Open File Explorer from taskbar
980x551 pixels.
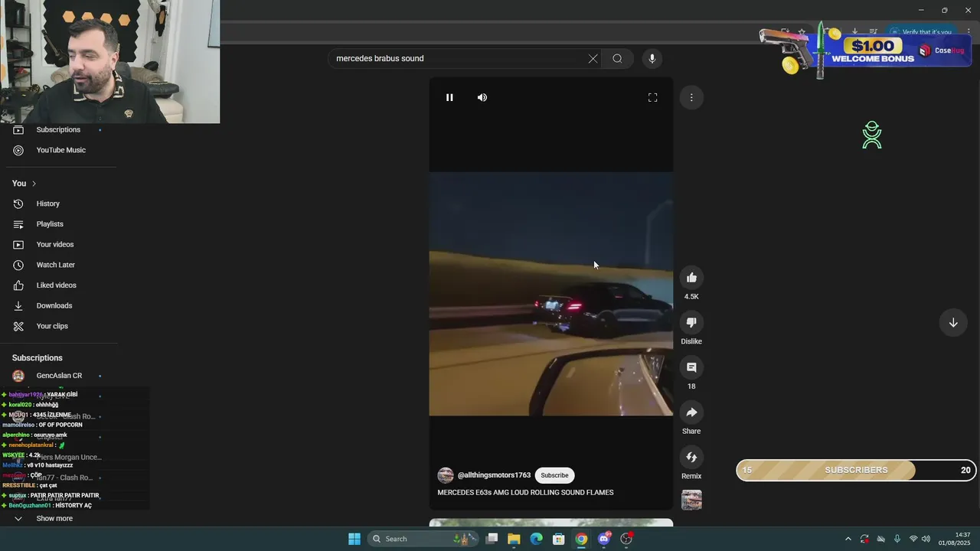pos(514,539)
